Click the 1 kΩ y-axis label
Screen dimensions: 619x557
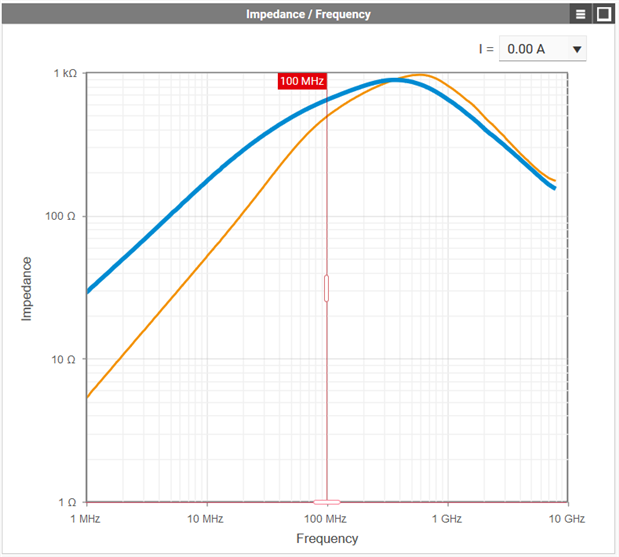[65, 73]
